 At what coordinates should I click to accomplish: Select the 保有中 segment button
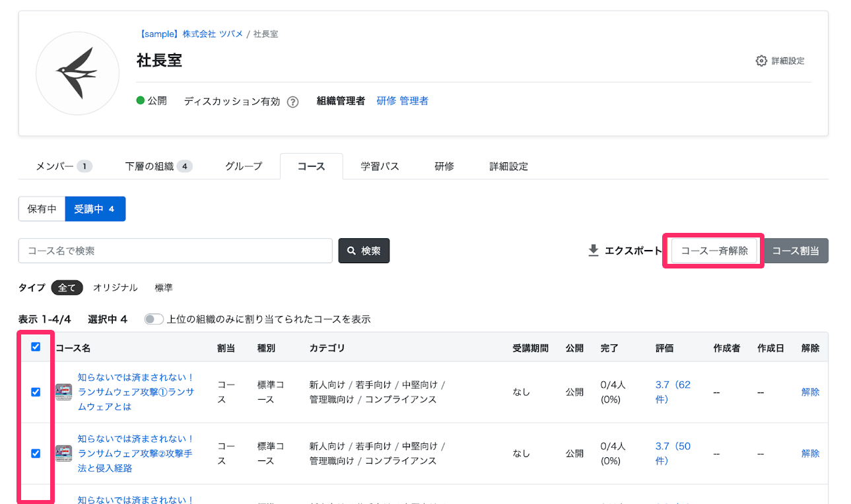click(x=42, y=209)
